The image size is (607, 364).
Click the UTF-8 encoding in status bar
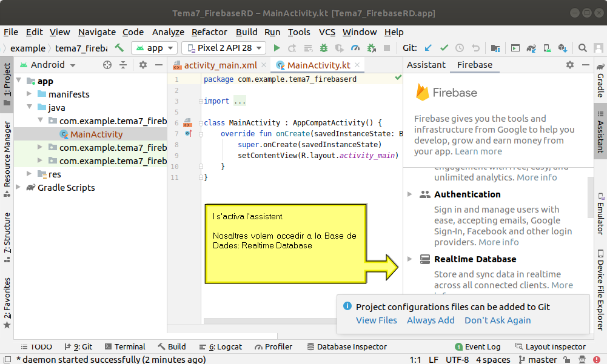point(457,359)
